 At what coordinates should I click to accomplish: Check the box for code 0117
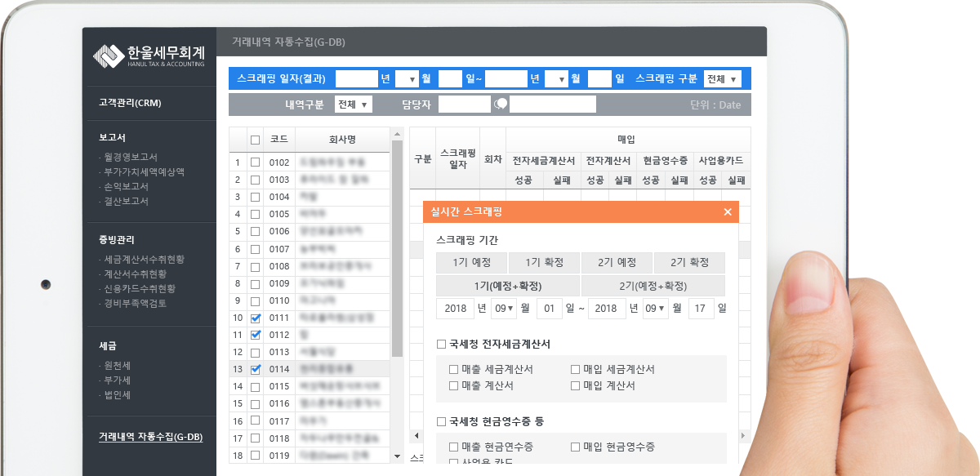(255, 421)
